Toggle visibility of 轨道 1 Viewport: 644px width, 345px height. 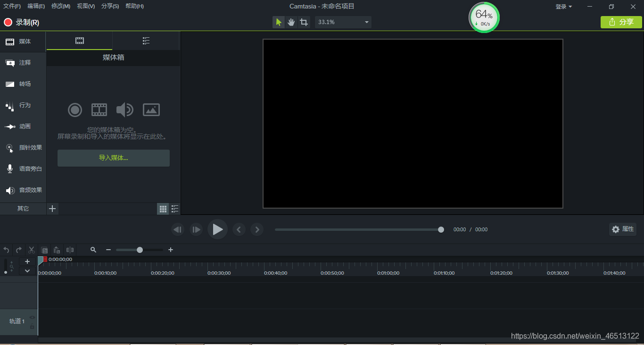[x=32, y=317]
